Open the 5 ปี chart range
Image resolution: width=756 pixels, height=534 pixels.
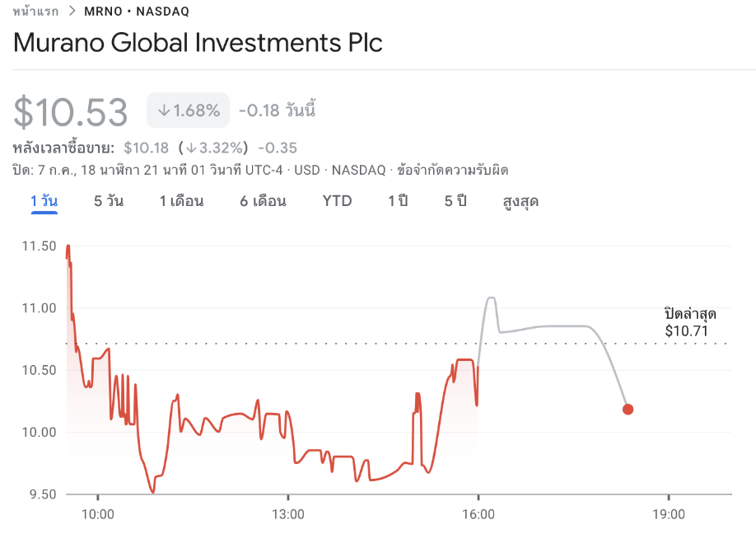455,201
